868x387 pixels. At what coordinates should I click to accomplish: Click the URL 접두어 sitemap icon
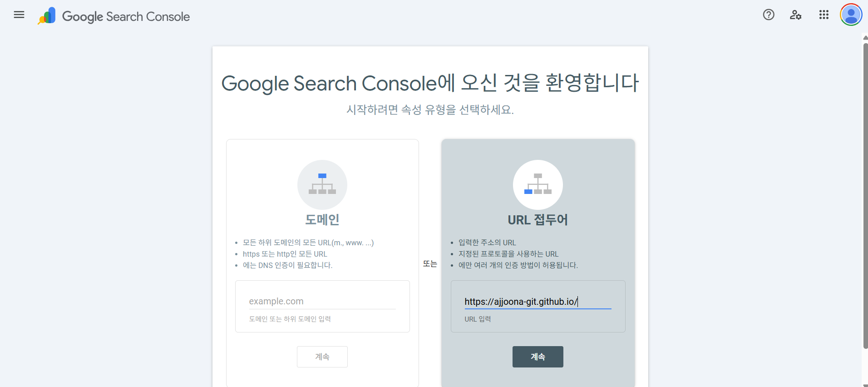pos(538,184)
